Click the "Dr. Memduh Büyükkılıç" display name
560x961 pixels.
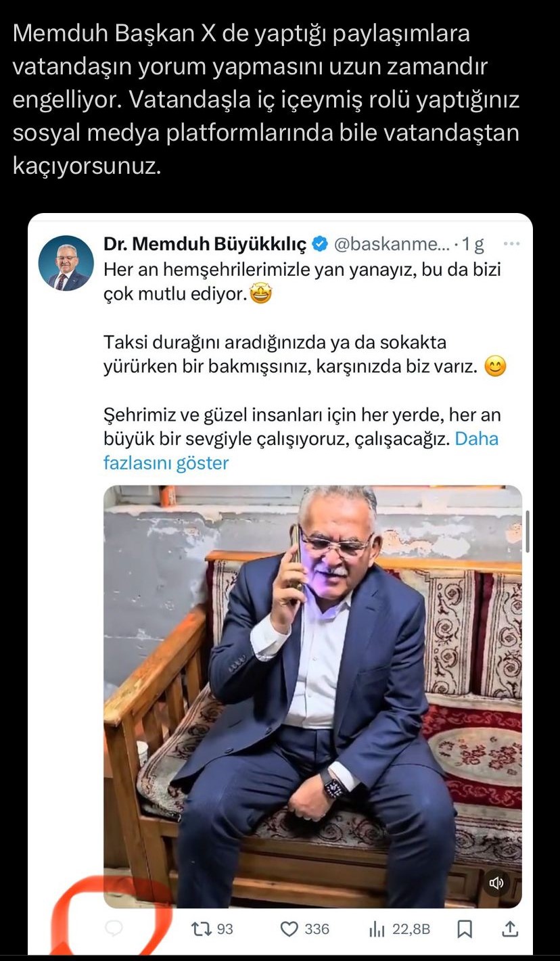coord(205,244)
